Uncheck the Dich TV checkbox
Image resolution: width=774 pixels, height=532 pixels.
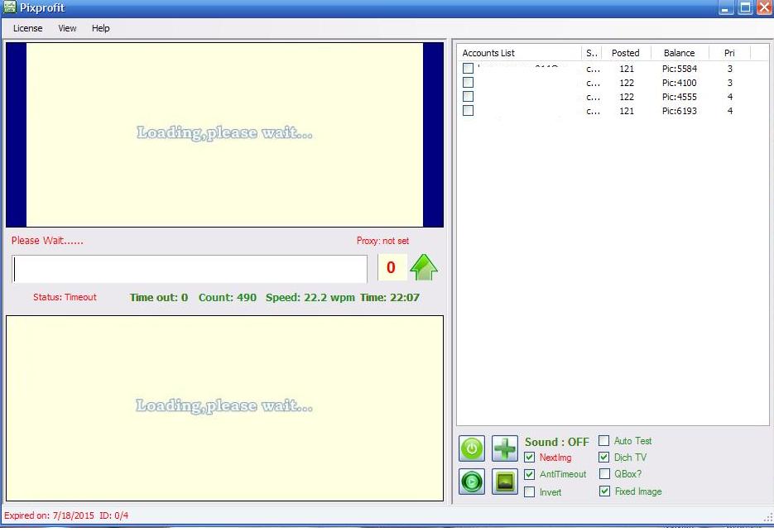[603, 458]
